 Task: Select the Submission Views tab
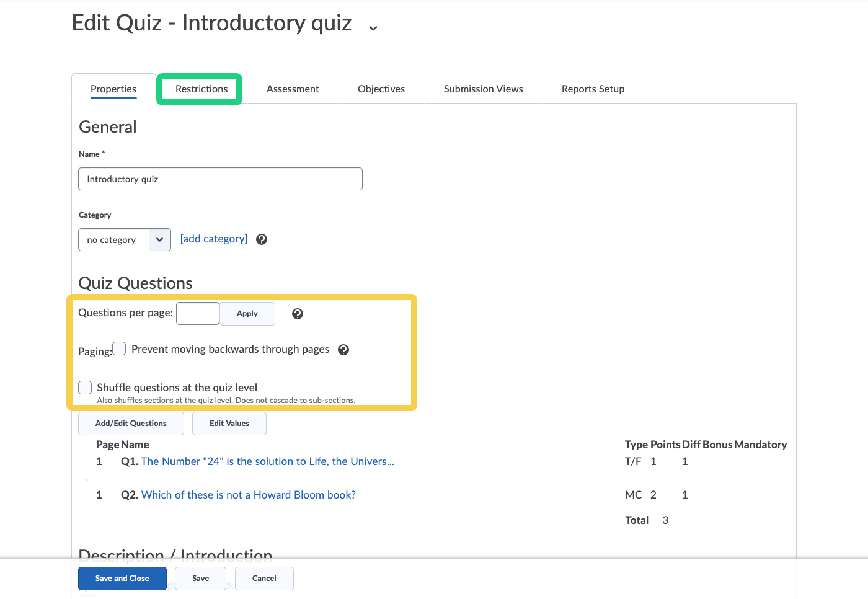[483, 89]
